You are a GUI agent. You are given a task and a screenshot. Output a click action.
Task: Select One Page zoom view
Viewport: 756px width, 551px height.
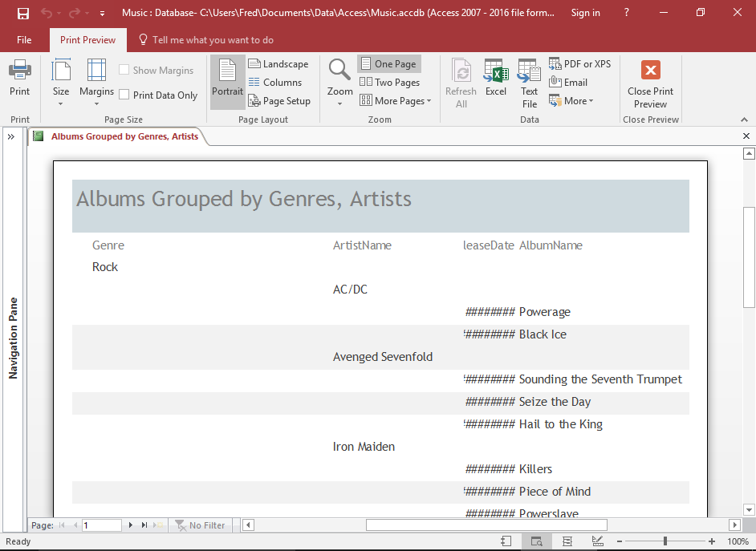(x=388, y=64)
